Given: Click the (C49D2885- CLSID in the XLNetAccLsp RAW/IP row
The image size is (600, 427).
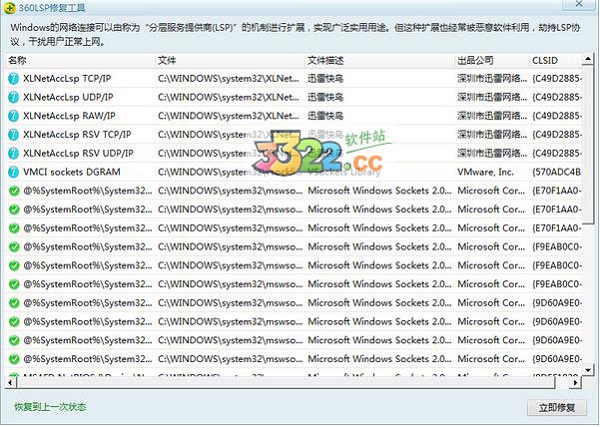Looking at the screenshot, I should point(557,116).
